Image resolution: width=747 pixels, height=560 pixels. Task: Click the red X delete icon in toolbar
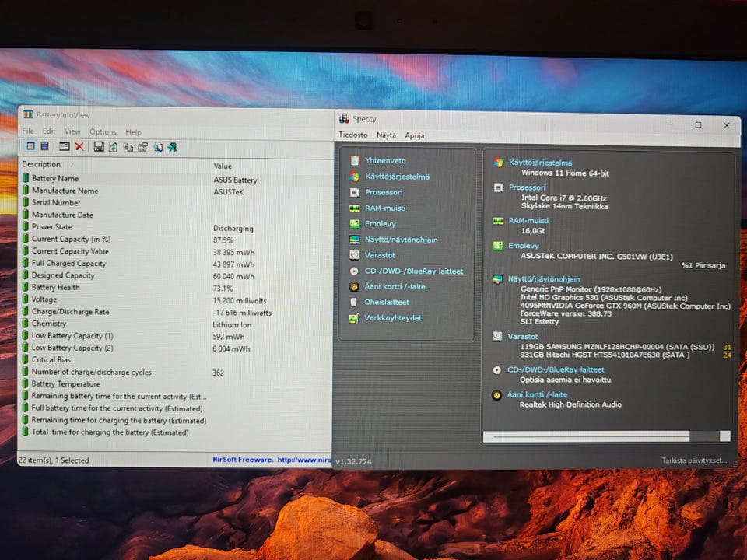(79, 146)
